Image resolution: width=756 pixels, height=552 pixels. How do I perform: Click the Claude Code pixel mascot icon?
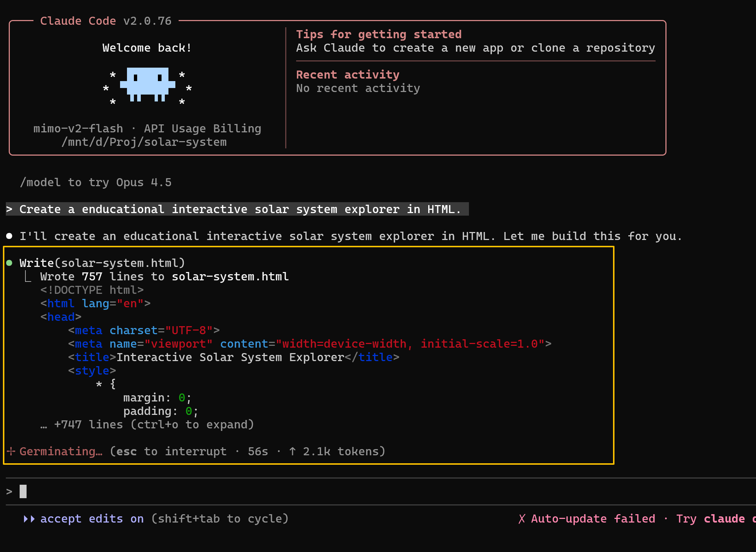[147, 84]
